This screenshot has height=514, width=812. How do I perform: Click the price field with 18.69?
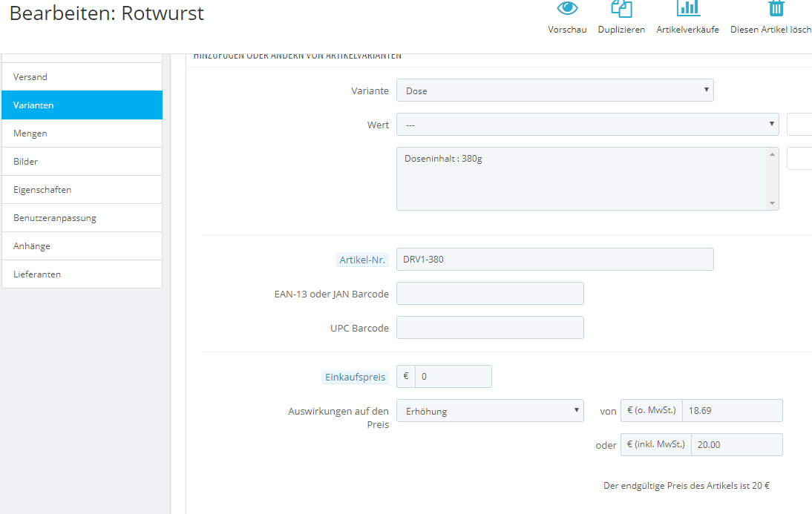coord(733,410)
